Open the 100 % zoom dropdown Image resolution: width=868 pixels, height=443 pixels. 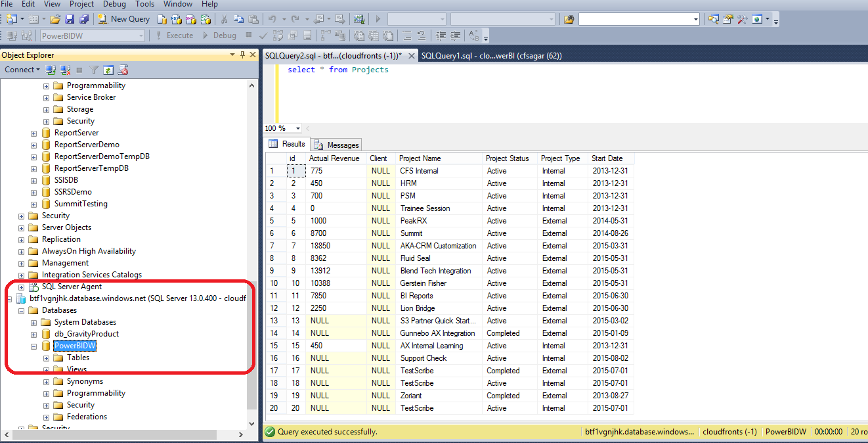click(297, 128)
